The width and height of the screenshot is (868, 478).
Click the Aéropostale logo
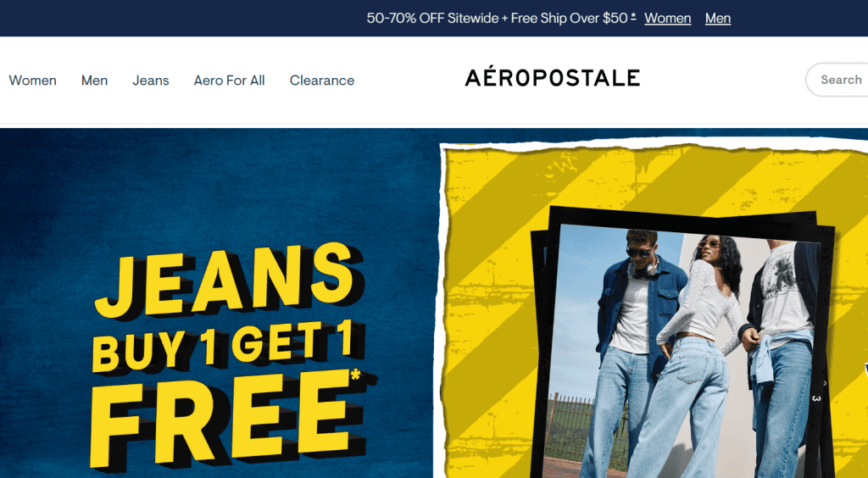coord(553,77)
